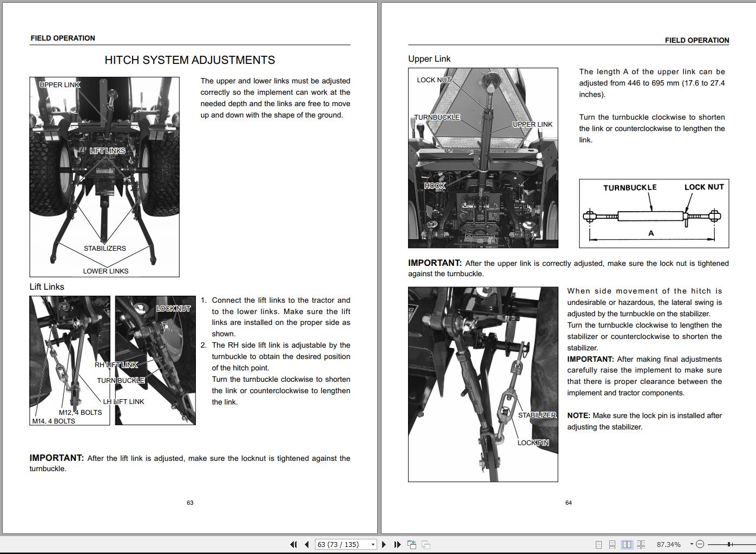
Task: Go back to the previous view
Action: pyautogui.click(x=412, y=544)
